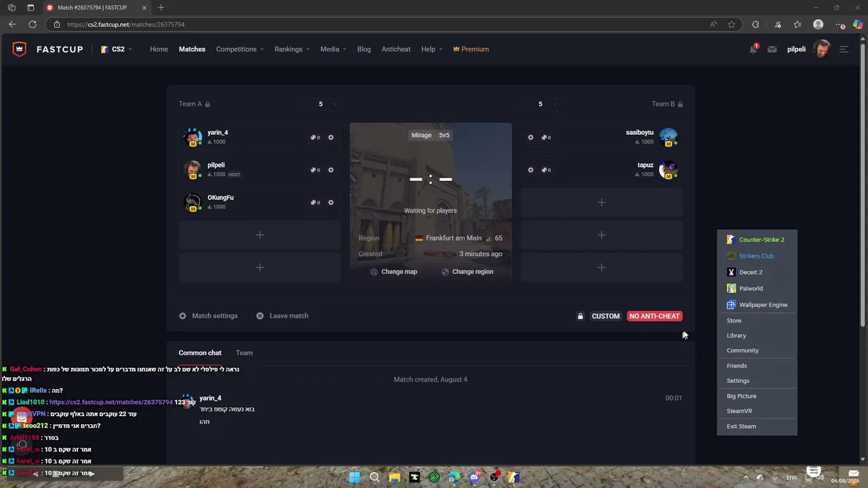This screenshot has height=488, width=868.
Task: Go back with the browser back arrow
Action: (x=12, y=24)
